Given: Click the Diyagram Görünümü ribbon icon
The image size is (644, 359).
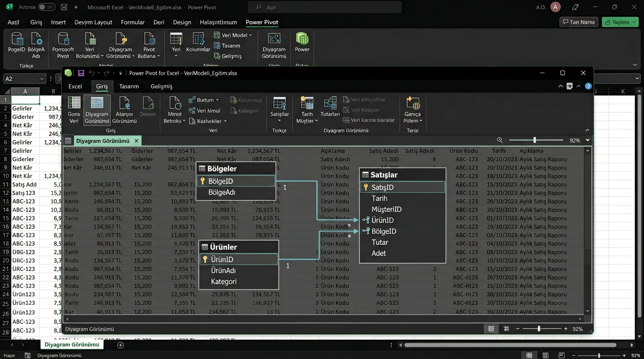Looking at the screenshot, I should click(97, 110).
